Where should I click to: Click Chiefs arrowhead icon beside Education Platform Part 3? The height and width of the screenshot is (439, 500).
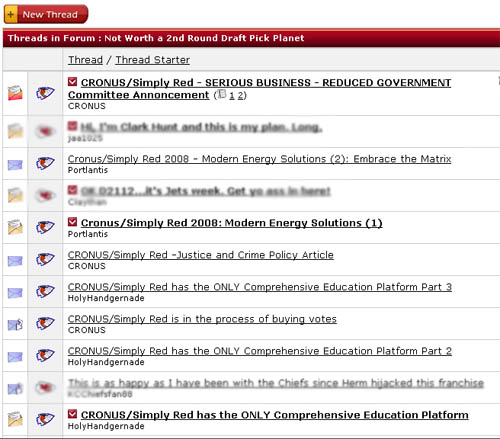click(x=45, y=291)
